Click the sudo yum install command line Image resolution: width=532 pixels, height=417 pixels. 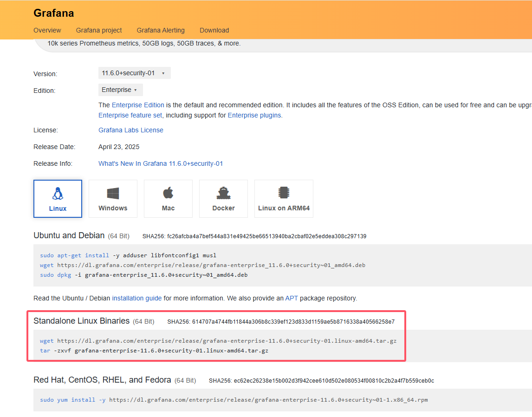click(234, 400)
